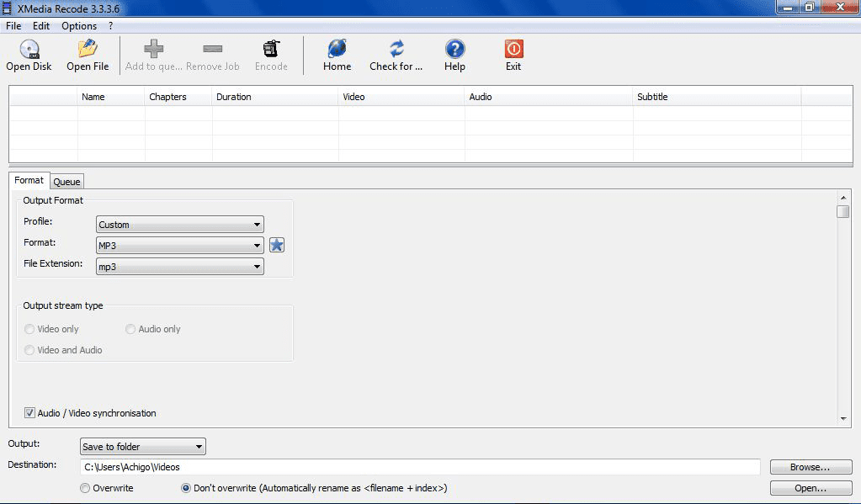The height and width of the screenshot is (504, 861).
Task: Click the Open Disk DVD icon
Action: tap(29, 49)
